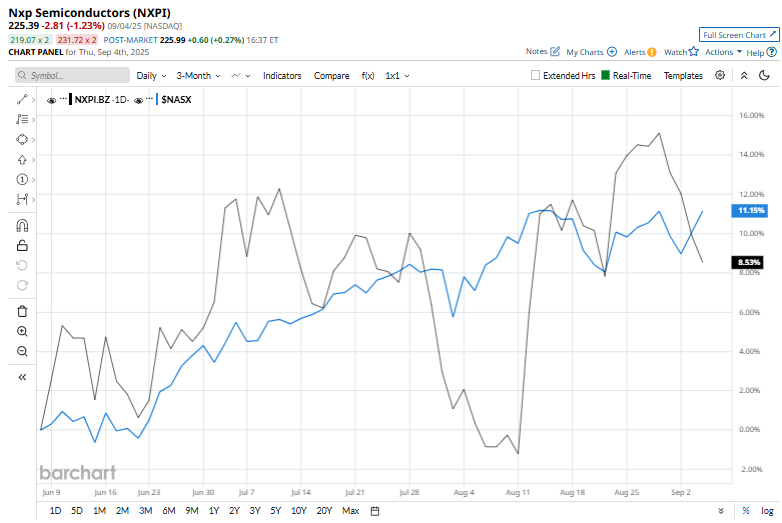Click the black NXPI.BZ color bar
782x523 pixels.
[x=71, y=99]
